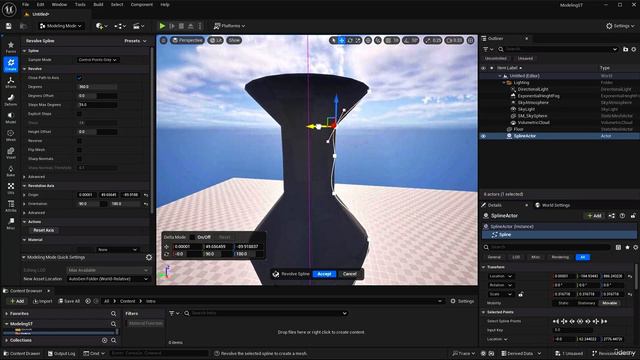Screen dimensions: 640x360
Task: Open the Presets dropdown
Action: [135, 41]
